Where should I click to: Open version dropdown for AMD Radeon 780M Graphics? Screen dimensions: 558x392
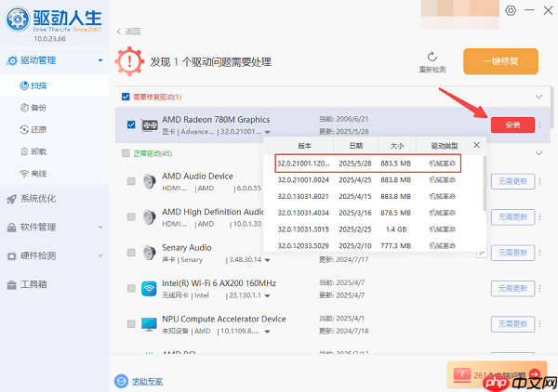(267, 132)
